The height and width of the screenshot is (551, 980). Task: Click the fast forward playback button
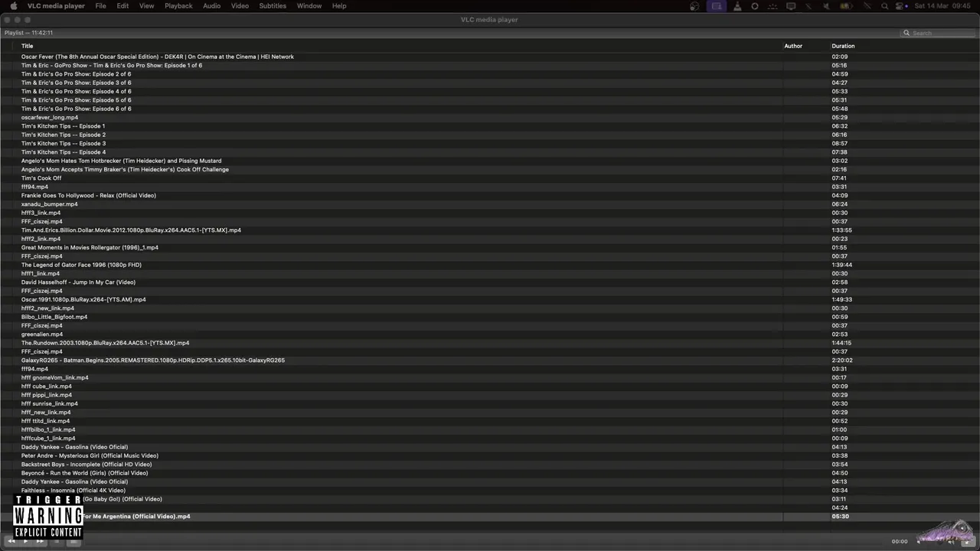(40, 541)
